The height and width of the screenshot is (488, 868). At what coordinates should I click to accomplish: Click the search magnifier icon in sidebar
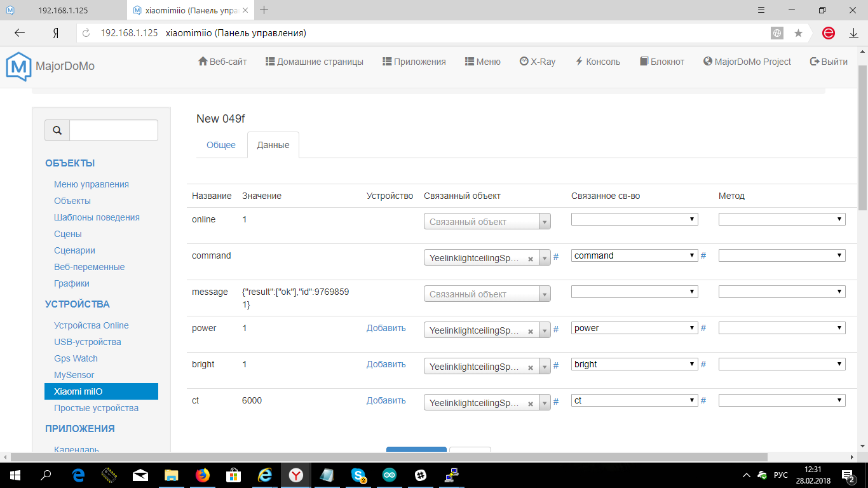[x=57, y=130]
